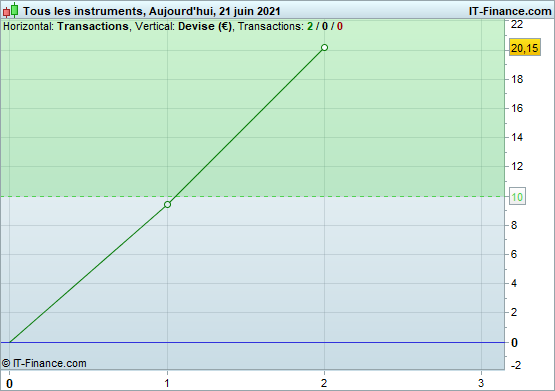
Task: Click the vertical axis value 6
Action: [x=514, y=254]
